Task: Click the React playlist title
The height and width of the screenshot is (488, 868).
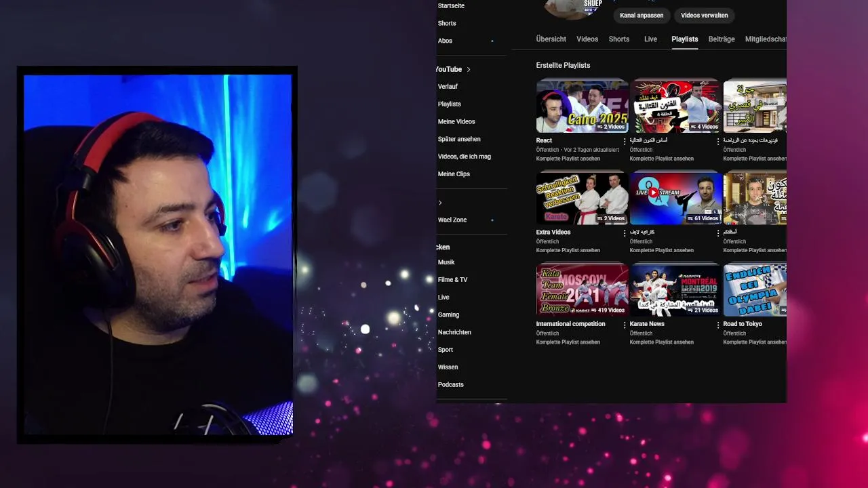Action: (x=544, y=141)
